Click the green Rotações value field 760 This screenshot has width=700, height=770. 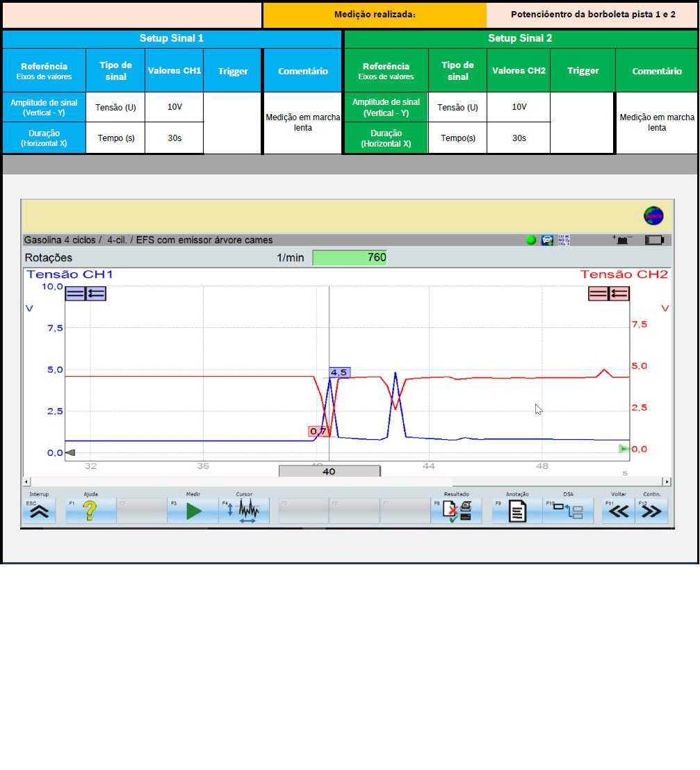[x=350, y=258]
